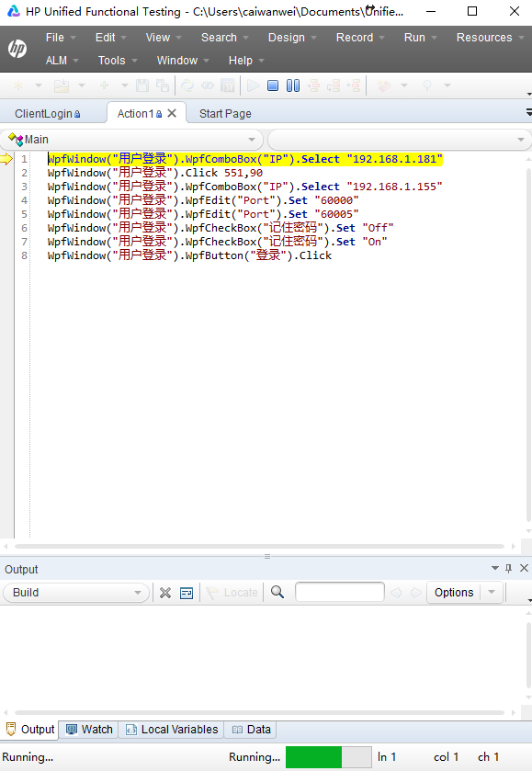Pin the Output pane
The image size is (532, 771).
click(x=508, y=569)
